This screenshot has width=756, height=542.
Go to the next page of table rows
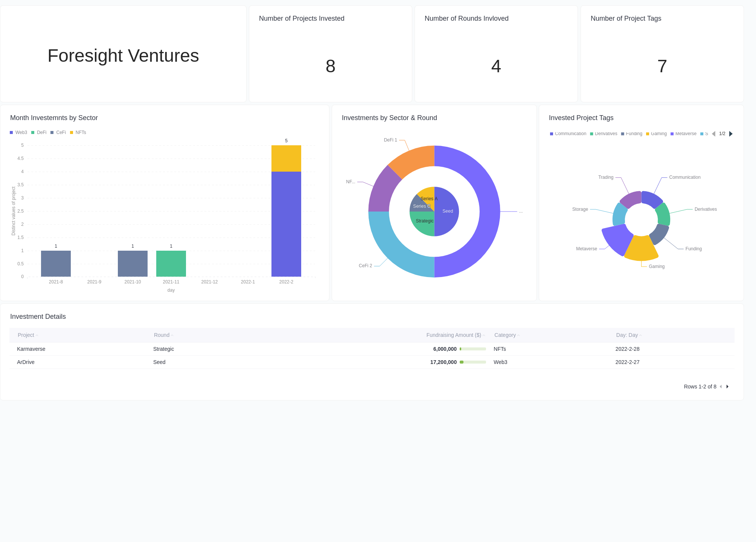(x=727, y=387)
